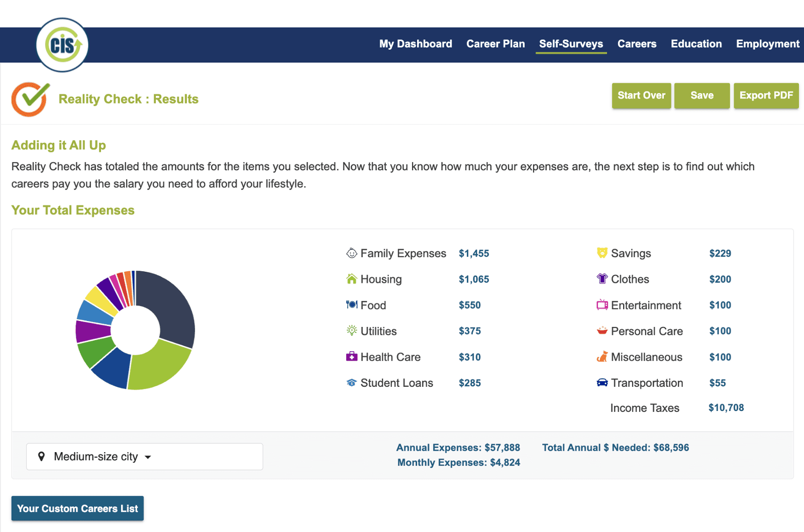Click the dropdown arrow beside Medium-size city
The width and height of the screenshot is (804, 532).
tap(148, 457)
